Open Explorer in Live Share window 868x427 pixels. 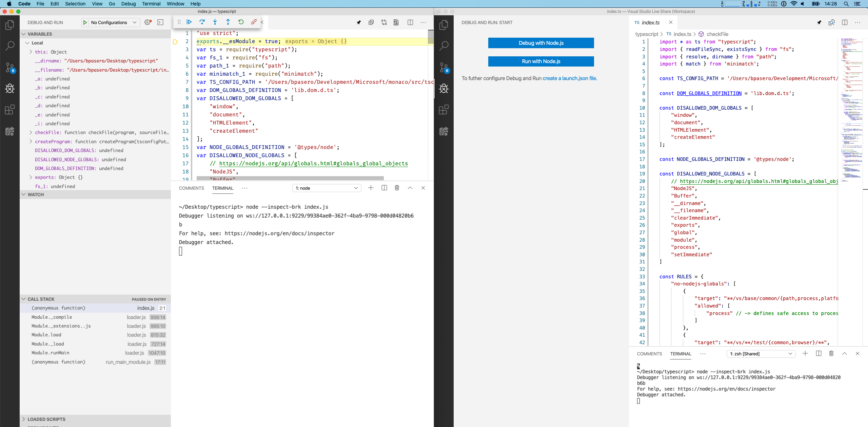click(x=444, y=25)
